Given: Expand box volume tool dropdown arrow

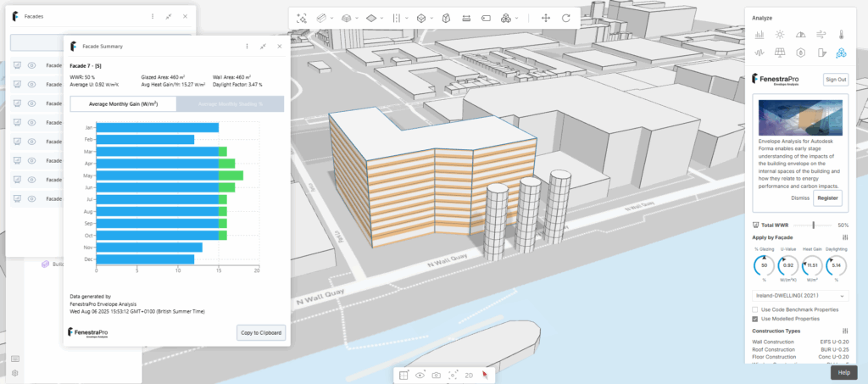Looking at the screenshot, I should [x=431, y=19].
